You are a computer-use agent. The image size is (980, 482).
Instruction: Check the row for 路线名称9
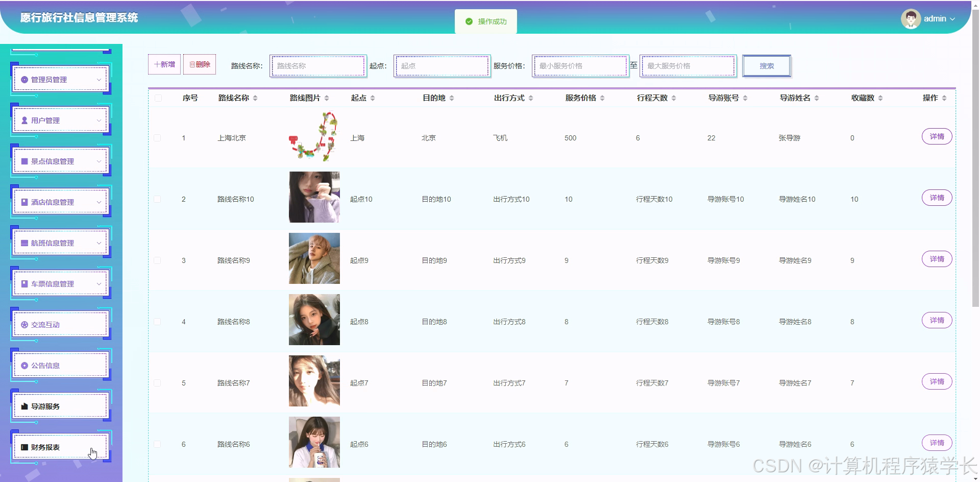pos(157,260)
